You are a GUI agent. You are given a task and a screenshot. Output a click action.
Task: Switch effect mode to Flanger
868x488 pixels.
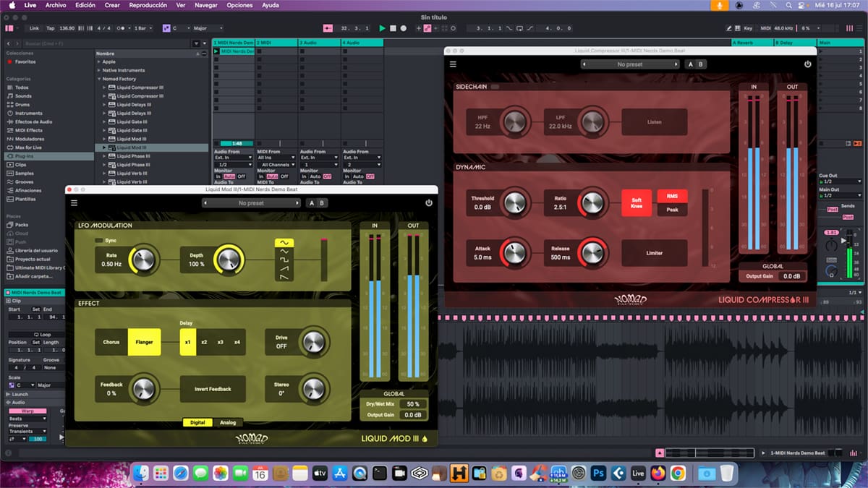145,342
